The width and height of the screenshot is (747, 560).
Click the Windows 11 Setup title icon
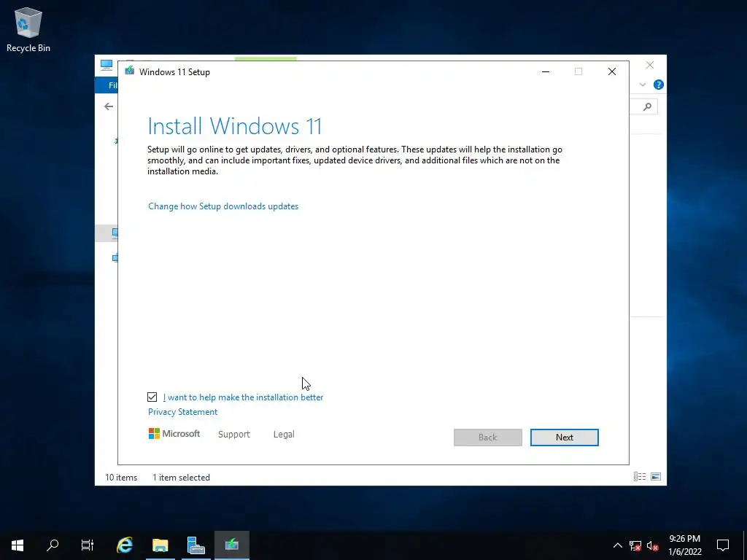[x=129, y=71]
